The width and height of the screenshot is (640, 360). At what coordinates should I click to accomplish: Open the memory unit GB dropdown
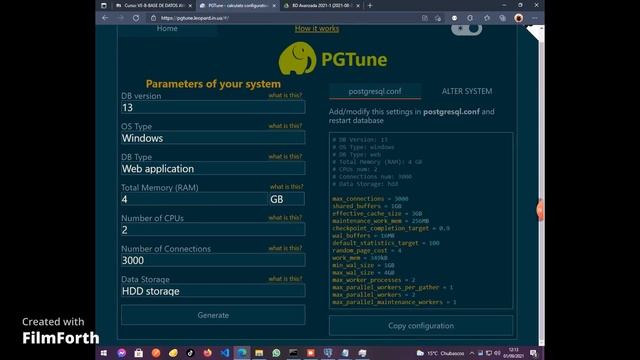(287, 199)
